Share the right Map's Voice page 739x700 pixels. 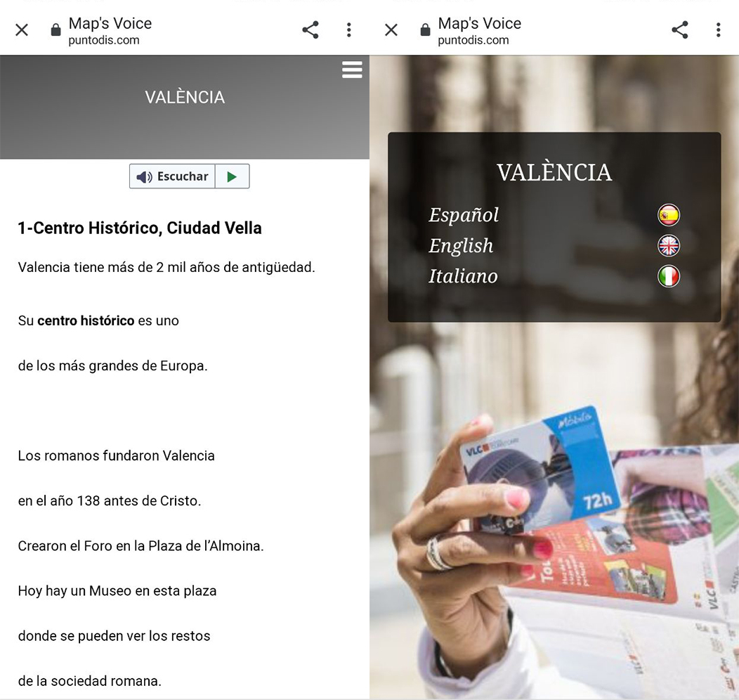[680, 30]
